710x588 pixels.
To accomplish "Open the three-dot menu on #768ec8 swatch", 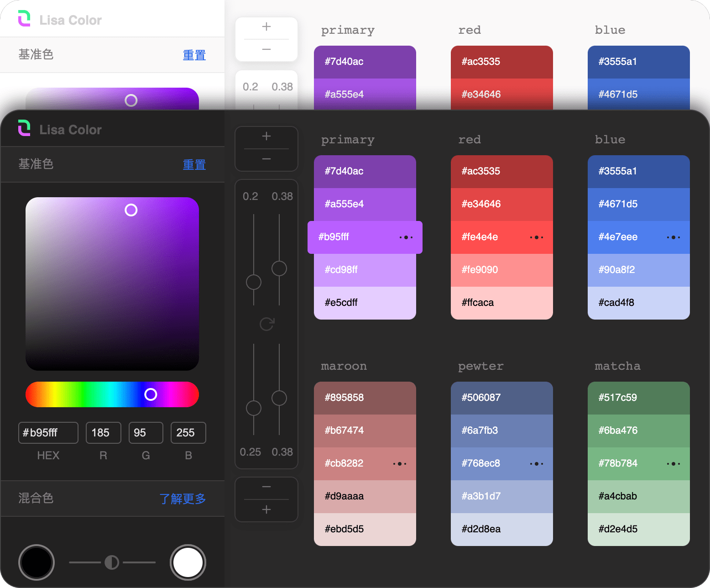I will click(536, 464).
